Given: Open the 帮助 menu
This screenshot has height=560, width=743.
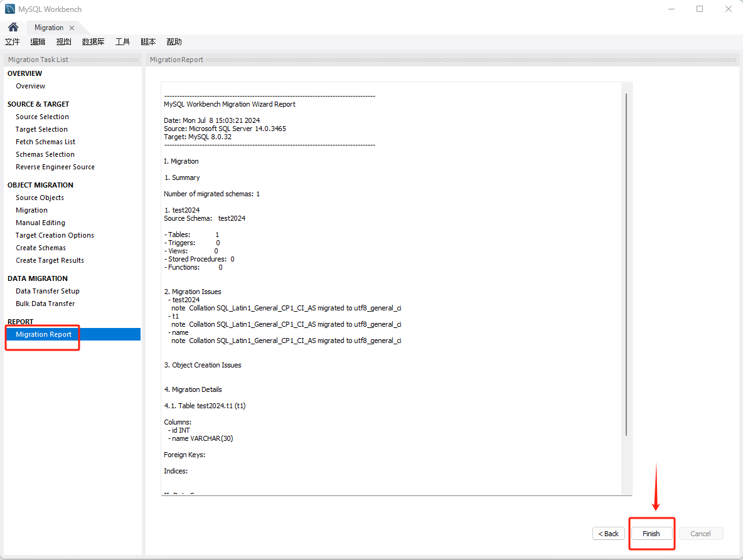Looking at the screenshot, I should pos(174,42).
